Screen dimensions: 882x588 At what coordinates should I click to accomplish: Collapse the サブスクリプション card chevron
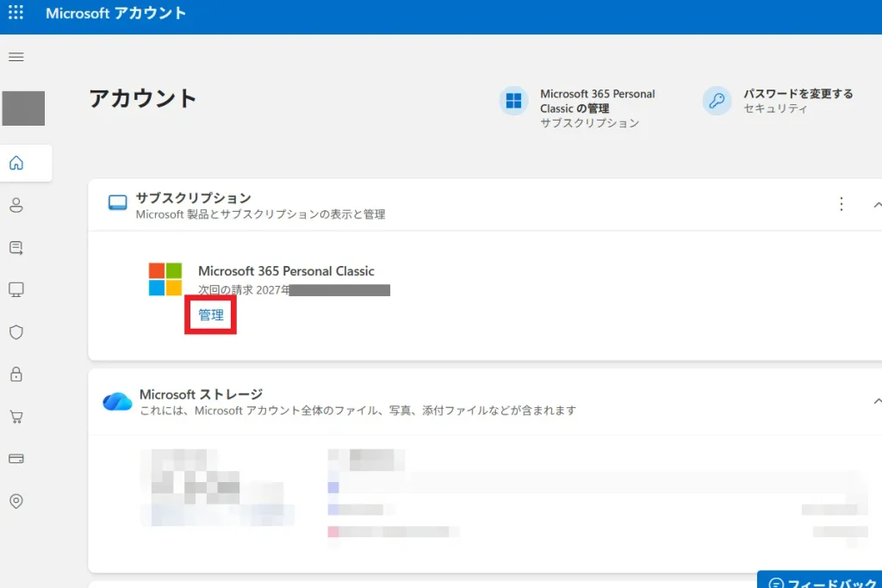(877, 205)
